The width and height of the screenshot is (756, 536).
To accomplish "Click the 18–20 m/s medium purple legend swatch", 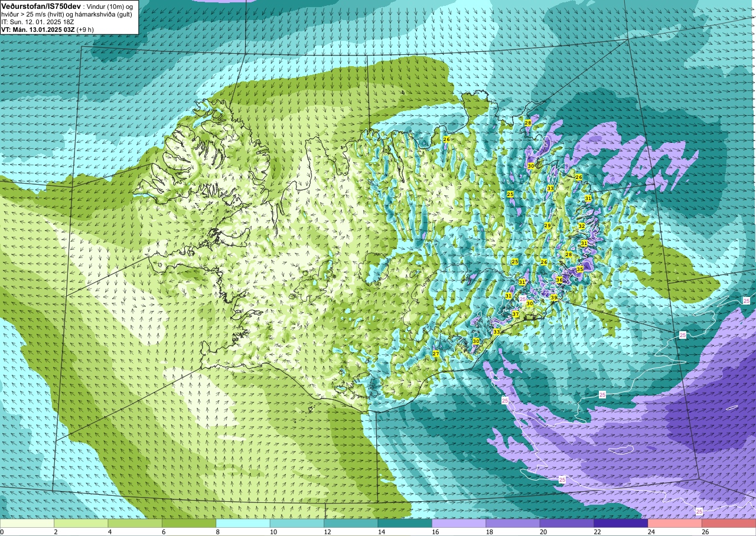I will [513, 523].
